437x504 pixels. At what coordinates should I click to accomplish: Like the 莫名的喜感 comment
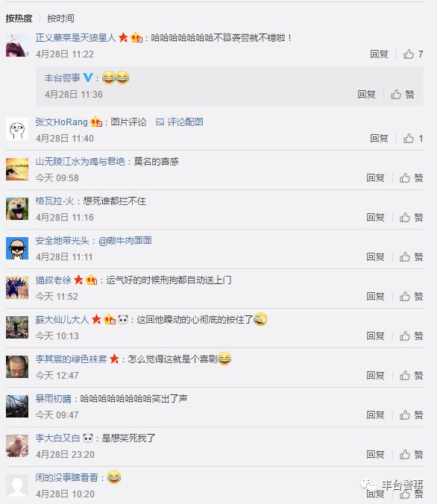[412, 178]
